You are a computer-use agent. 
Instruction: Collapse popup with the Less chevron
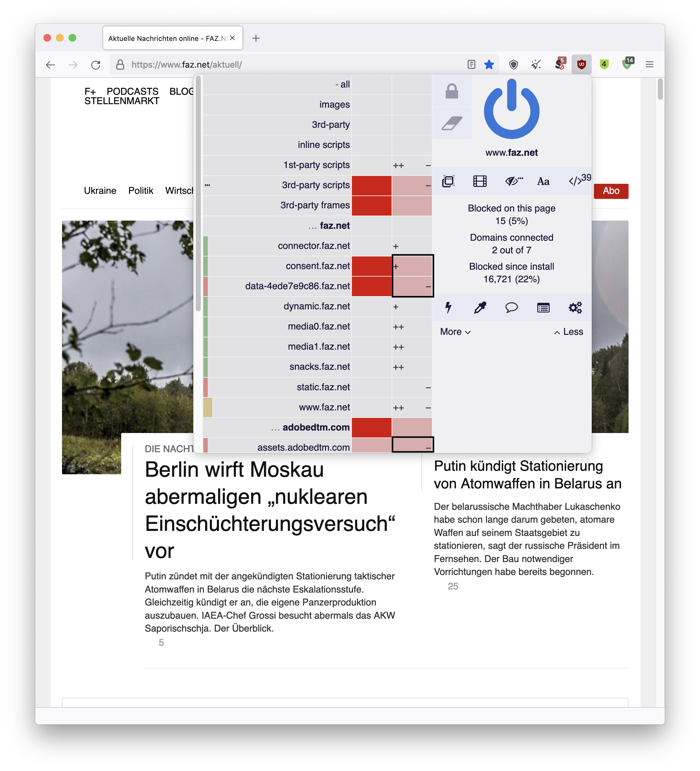point(568,332)
